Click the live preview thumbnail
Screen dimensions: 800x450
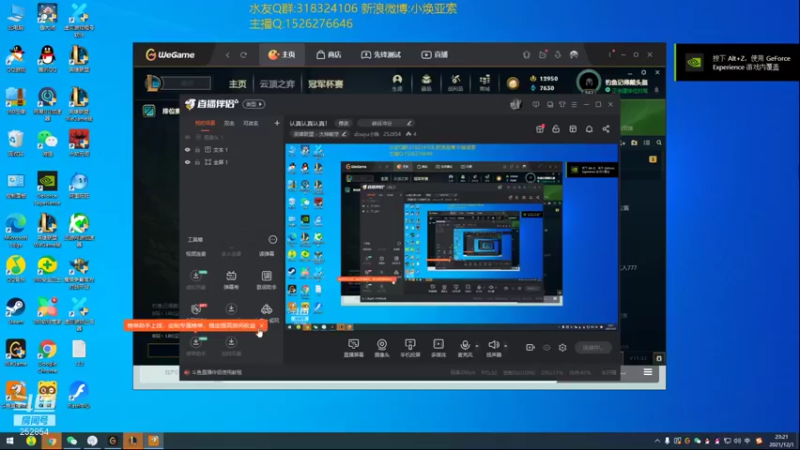451,237
